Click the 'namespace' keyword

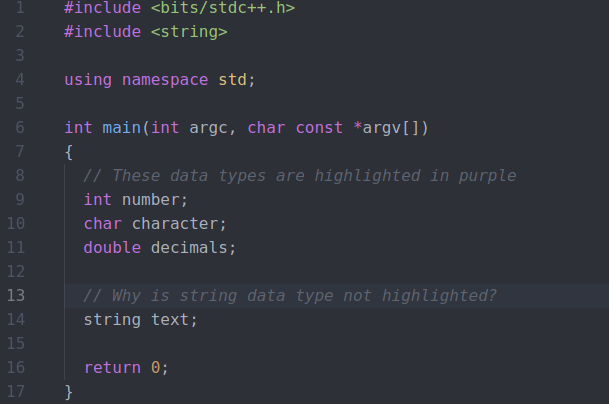pos(165,80)
